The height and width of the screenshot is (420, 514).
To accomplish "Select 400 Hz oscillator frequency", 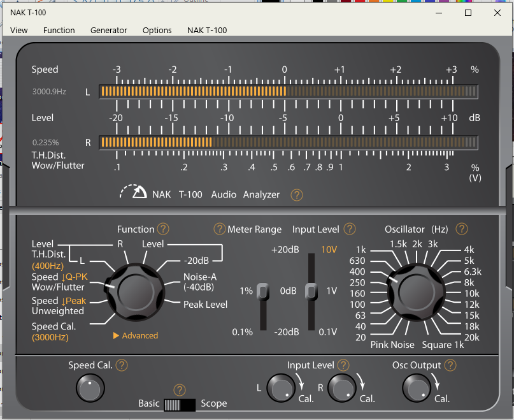I will coord(357,272).
